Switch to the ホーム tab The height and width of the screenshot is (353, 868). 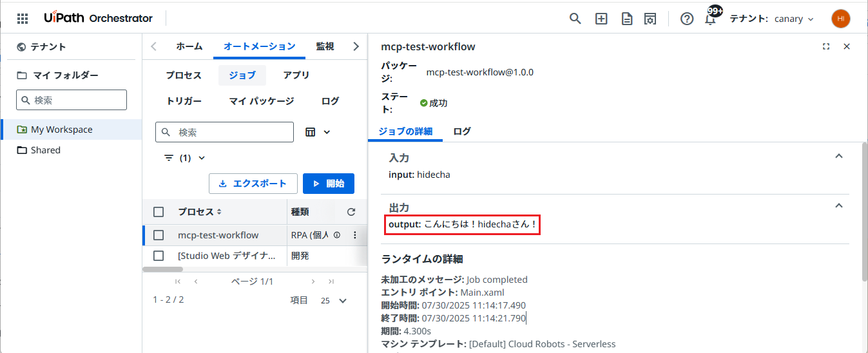(x=189, y=46)
